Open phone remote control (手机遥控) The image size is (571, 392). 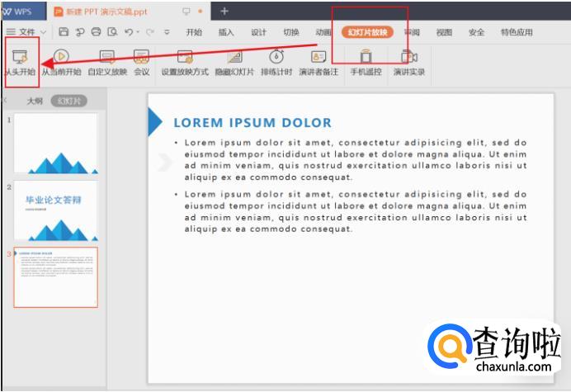coord(366,63)
